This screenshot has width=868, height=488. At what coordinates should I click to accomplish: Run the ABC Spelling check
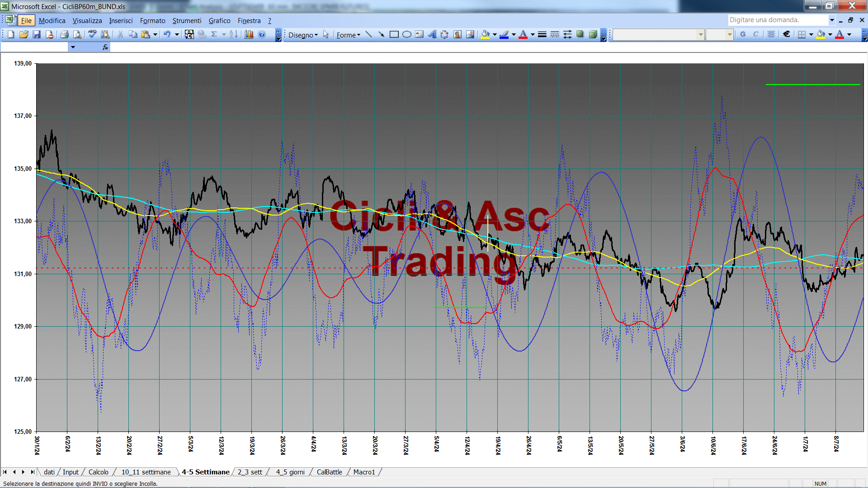coord(92,34)
